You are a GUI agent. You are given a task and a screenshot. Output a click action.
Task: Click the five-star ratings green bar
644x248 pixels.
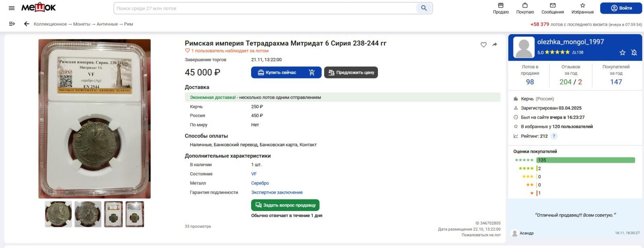[585, 160]
